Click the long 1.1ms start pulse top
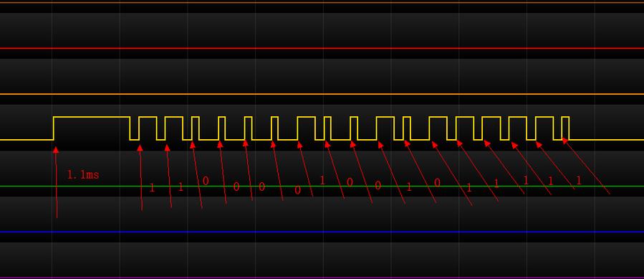Image resolution: width=644 pixels, height=279 pixels. 92,118
